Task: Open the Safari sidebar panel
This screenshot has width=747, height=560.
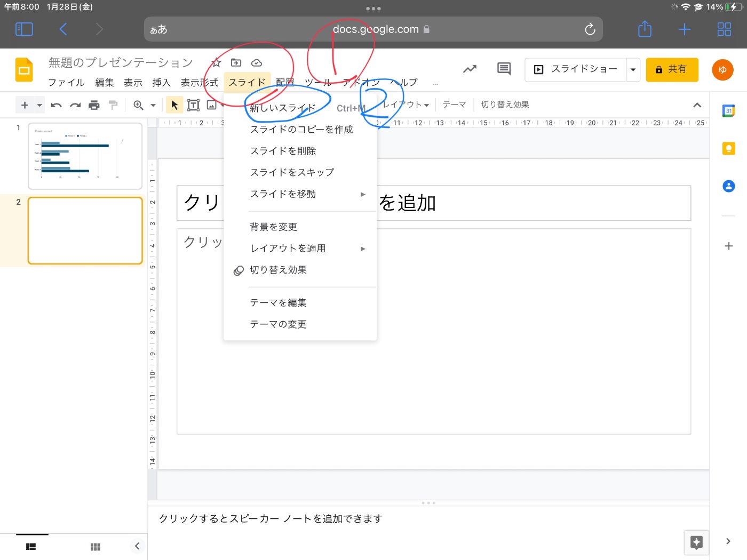Action: (24, 29)
